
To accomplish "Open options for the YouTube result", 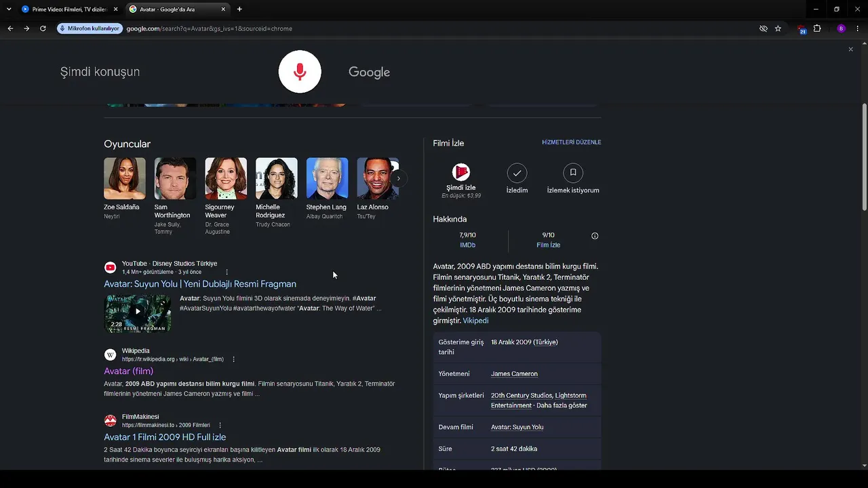I will (227, 272).
